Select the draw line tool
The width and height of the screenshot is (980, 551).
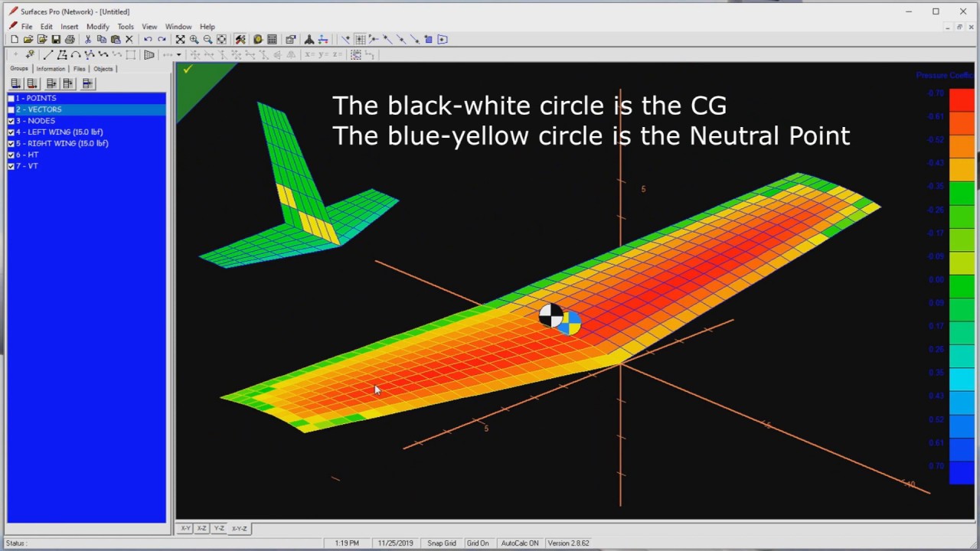(x=47, y=54)
